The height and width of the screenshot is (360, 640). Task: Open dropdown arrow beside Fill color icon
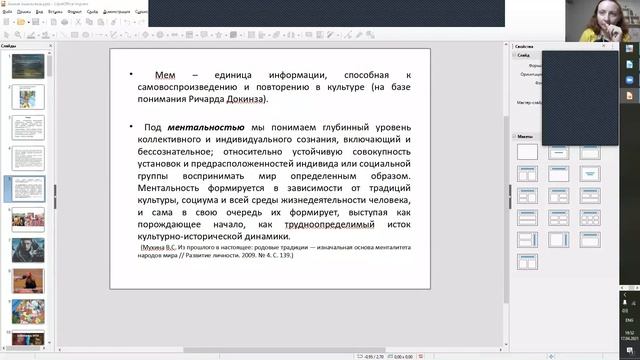point(53,36)
